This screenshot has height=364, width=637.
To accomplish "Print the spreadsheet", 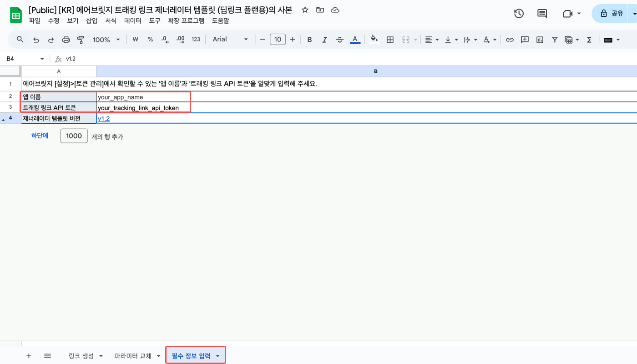I will click(66, 40).
